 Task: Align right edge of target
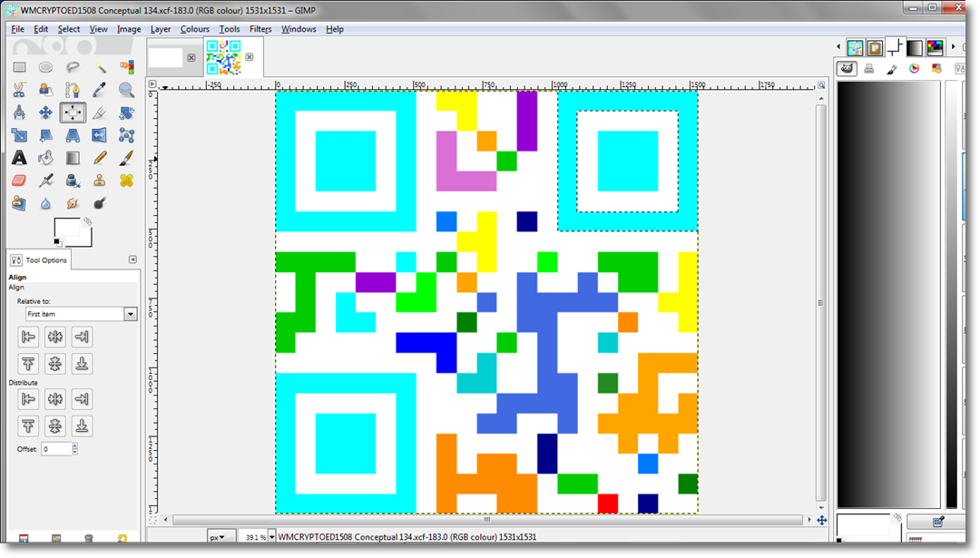tap(82, 337)
